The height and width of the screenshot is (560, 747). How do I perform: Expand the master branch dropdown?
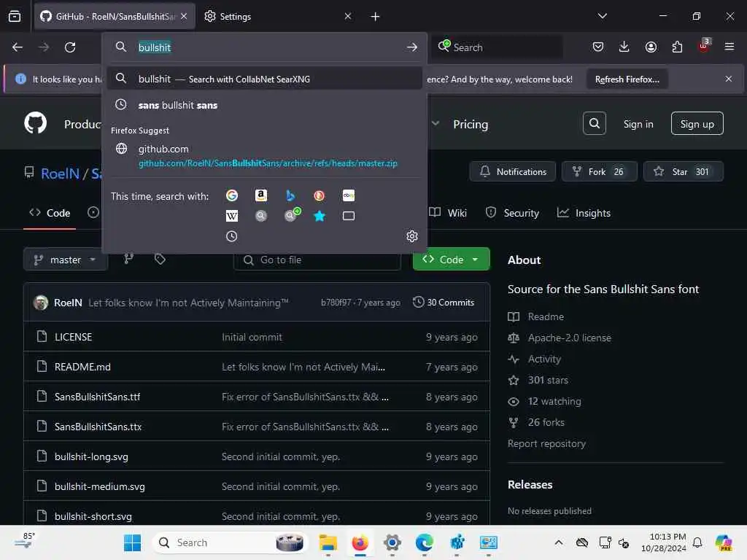(65, 260)
